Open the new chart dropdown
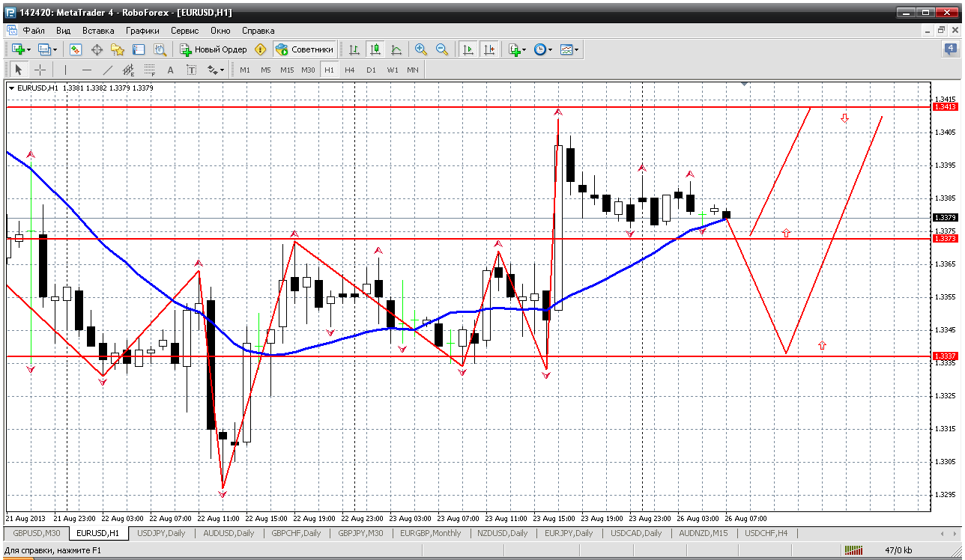The width and height of the screenshot is (965, 560). pos(21,49)
